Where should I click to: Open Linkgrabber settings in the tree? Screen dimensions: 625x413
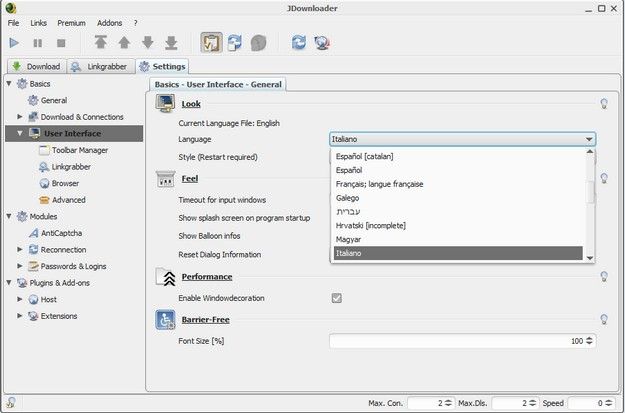(65, 167)
